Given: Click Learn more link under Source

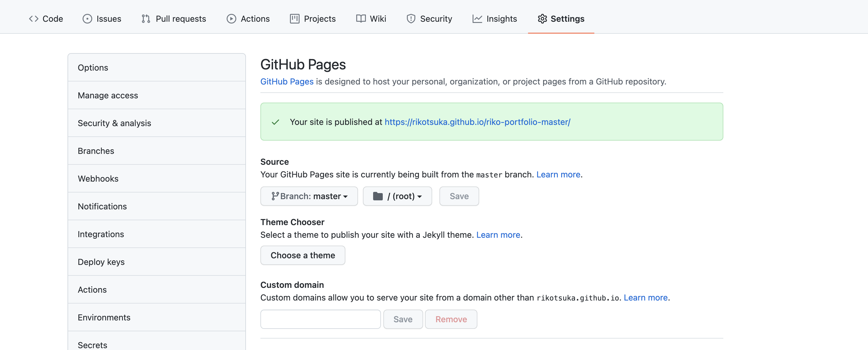Looking at the screenshot, I should point(558,174).
